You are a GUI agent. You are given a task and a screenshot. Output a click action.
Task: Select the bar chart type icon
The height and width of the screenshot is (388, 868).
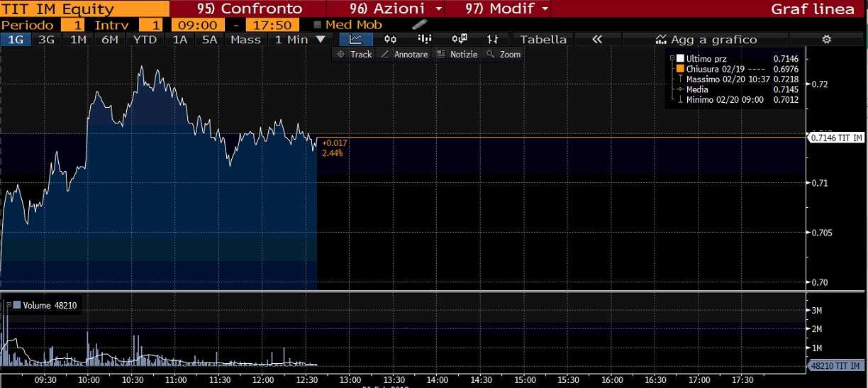pos(425,40)
